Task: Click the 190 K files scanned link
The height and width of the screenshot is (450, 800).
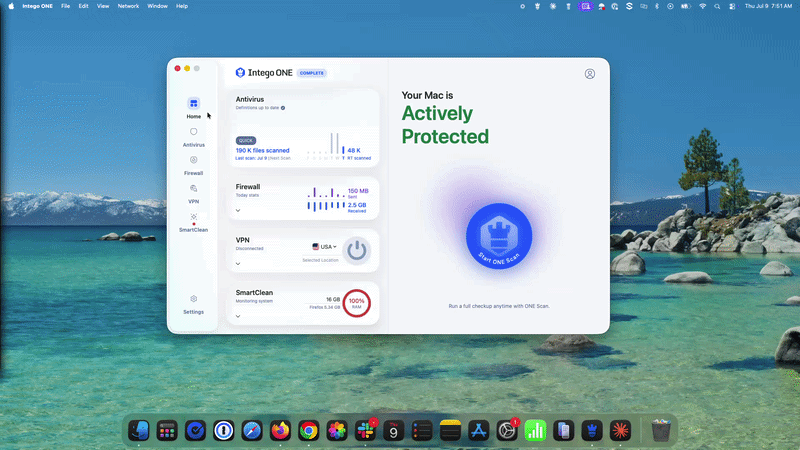Action: (x=262, y=151)
